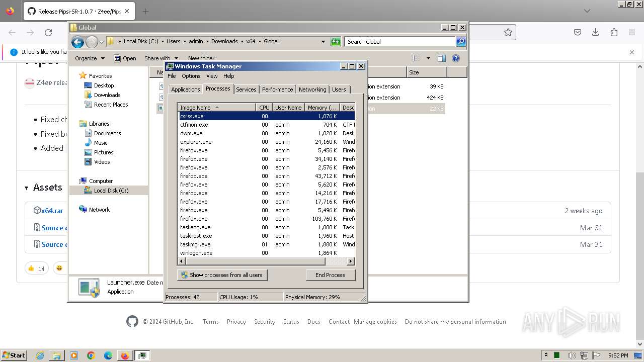Open the Organize dropdown in Explorer

pos(90,58)
